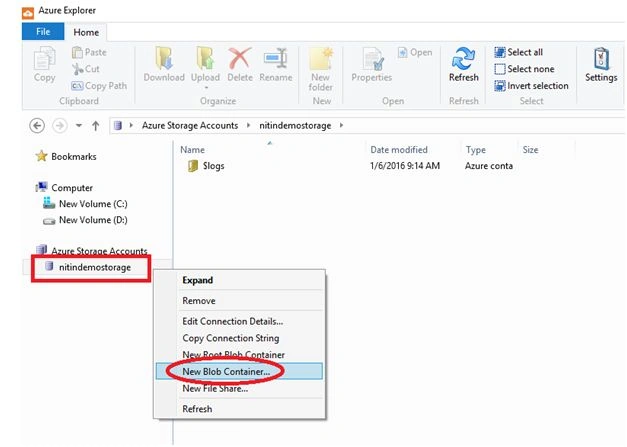Screen dimensions: 627x447
Task: Select Azure Storage Accounts tree node
Action: click(92, 251)
